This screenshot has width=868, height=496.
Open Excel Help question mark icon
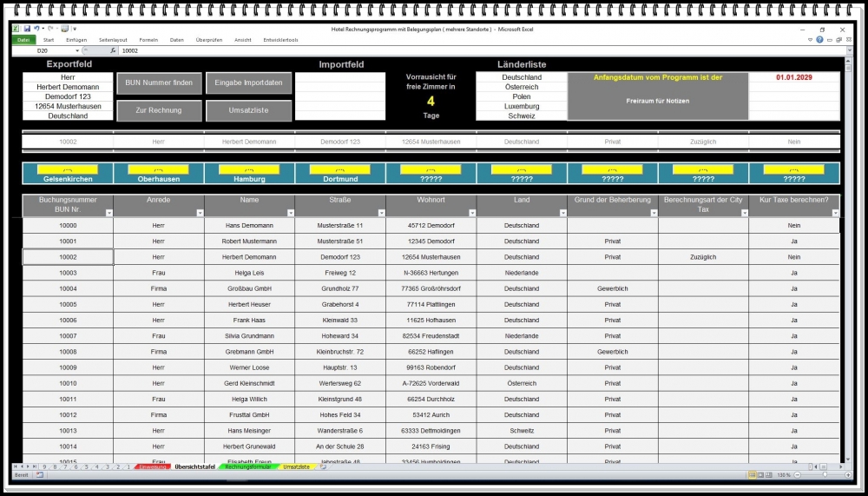click(819, 40)
